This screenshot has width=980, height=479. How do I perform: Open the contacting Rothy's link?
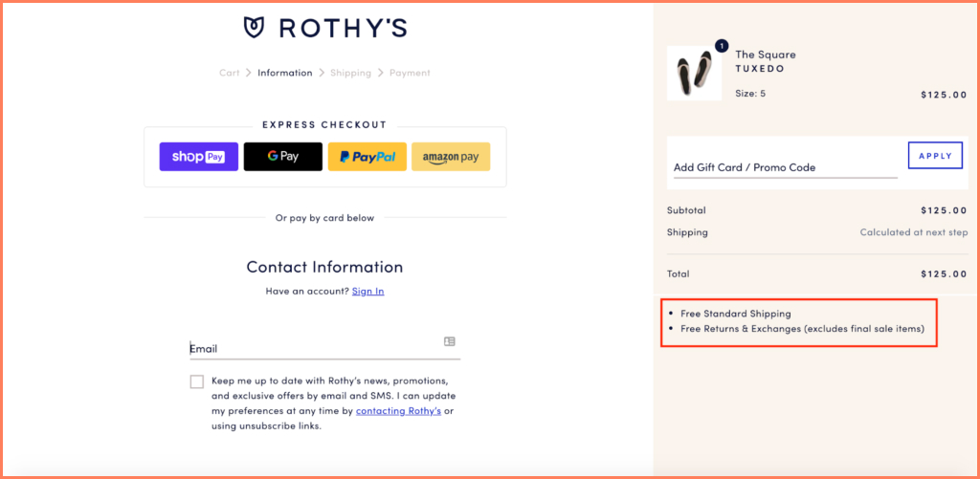point(398,411)
